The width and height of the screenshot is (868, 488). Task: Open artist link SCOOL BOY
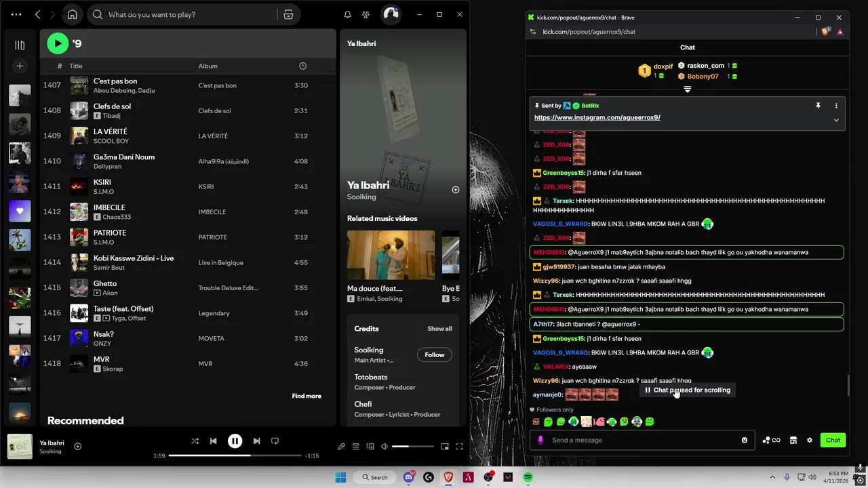111,141
